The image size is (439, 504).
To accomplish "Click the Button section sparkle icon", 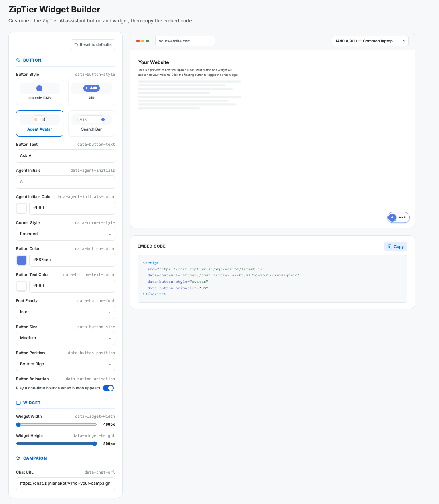I will tap(18, 60).
